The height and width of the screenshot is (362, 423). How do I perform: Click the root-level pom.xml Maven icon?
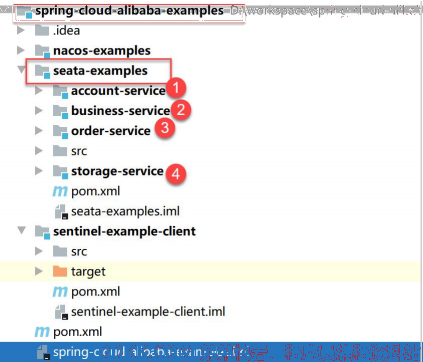(42, 332)
